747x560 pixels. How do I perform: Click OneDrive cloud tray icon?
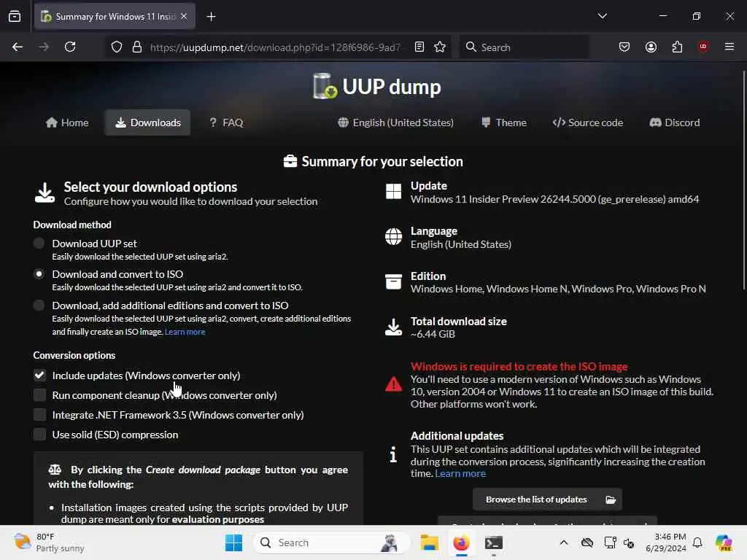[587, 542]
